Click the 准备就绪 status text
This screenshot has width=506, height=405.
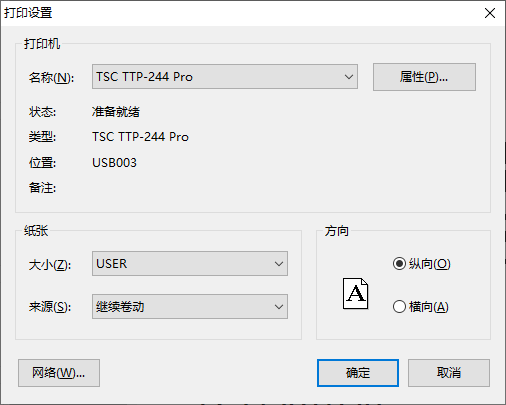coord(116,112)
